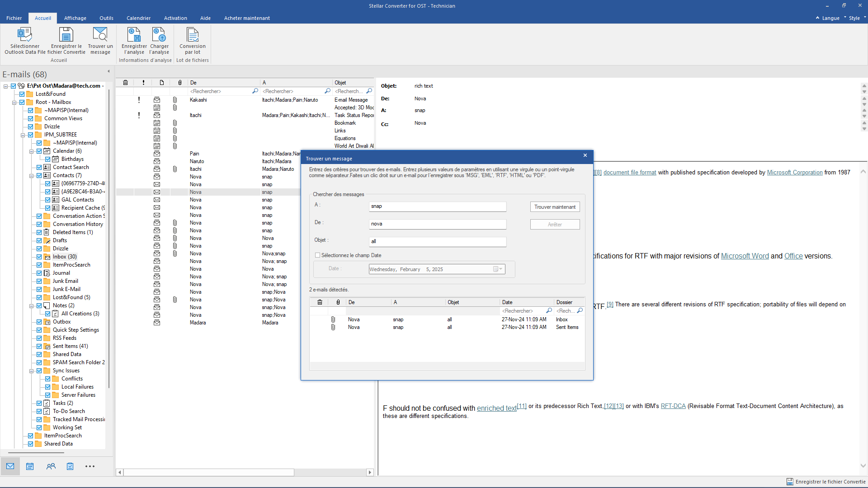Uncheck Inbox (30) folder checkbox
868x488 pixels.
point(39,257)
